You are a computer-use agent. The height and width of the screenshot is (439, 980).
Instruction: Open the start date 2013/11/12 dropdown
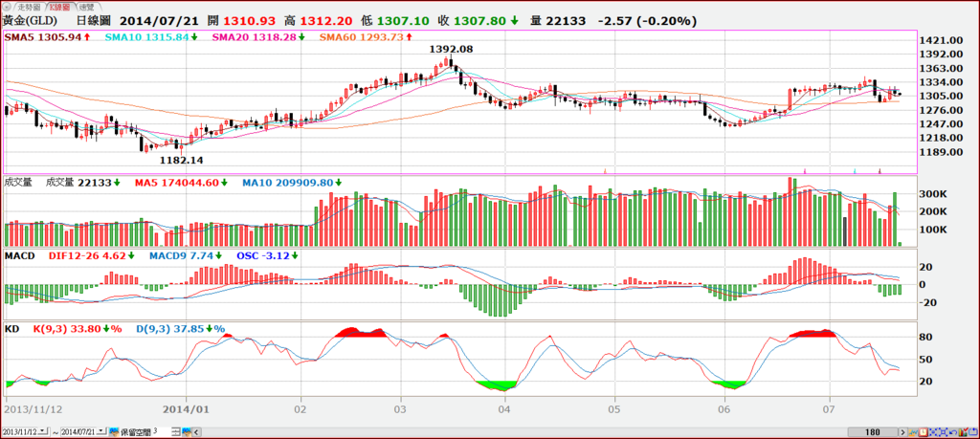[43, 431]
